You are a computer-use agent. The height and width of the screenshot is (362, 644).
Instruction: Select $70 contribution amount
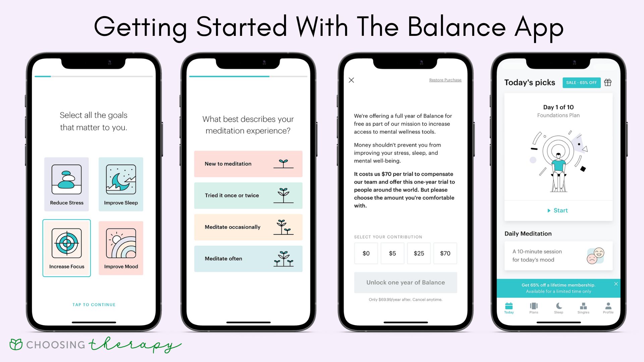point(445,253)
